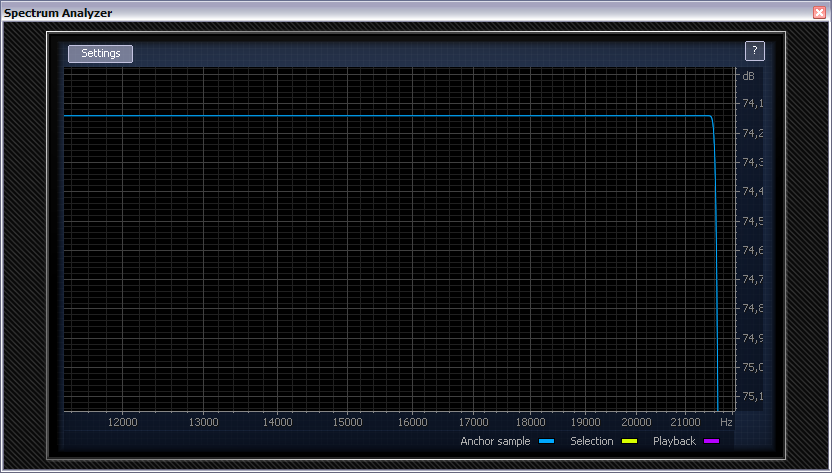This screenshot has height=473, width=832.
Task: Click the 74,1 dB scale mark
Action: pyautogui.click(x=751, y=104)
